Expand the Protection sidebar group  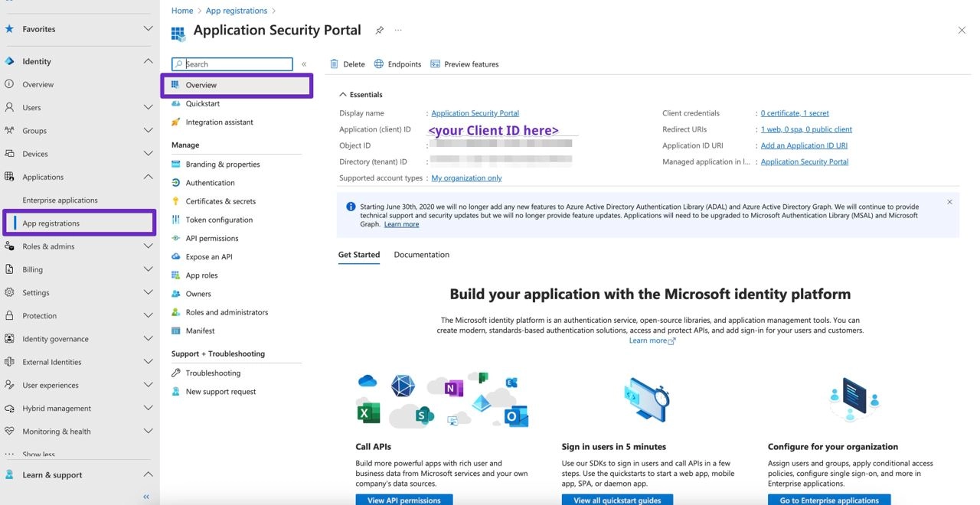148,316
